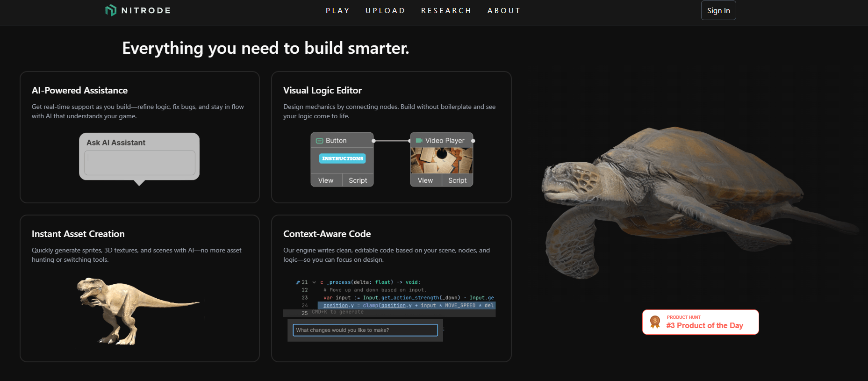Click the Ask AI Assistant text box

point(139,163)
